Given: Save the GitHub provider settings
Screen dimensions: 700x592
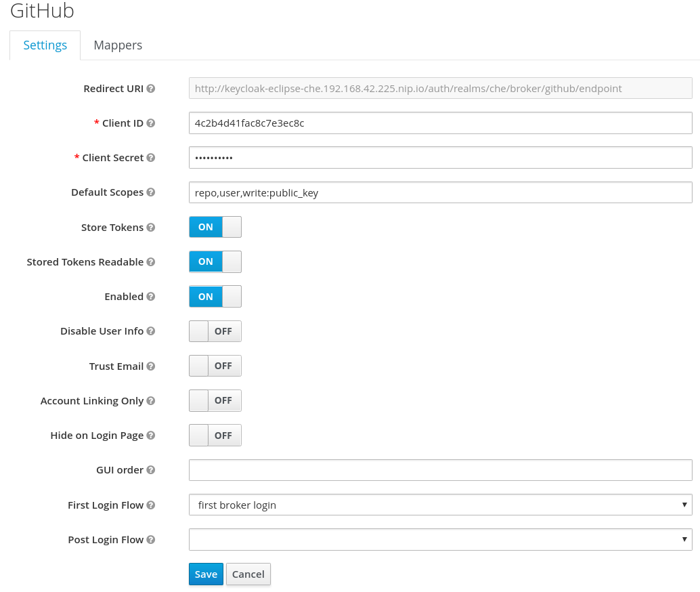Looking at the screenshot, I should pos(206,574).
